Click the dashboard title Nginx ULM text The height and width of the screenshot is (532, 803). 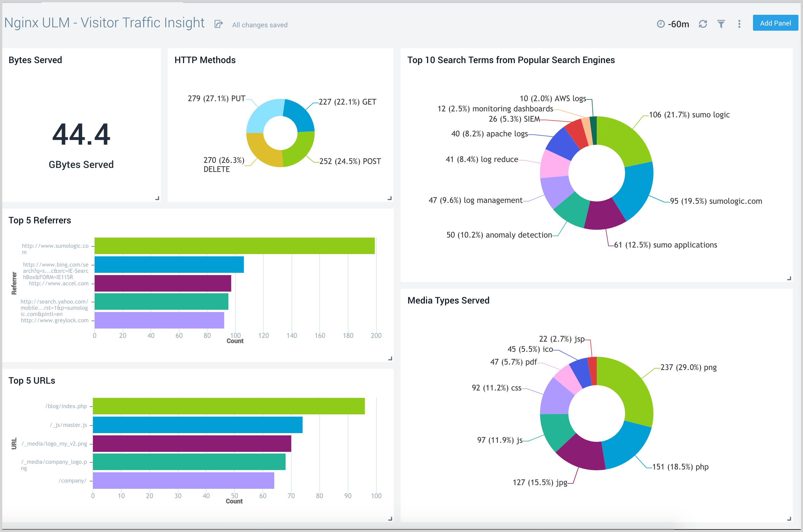tap(104, 23)
